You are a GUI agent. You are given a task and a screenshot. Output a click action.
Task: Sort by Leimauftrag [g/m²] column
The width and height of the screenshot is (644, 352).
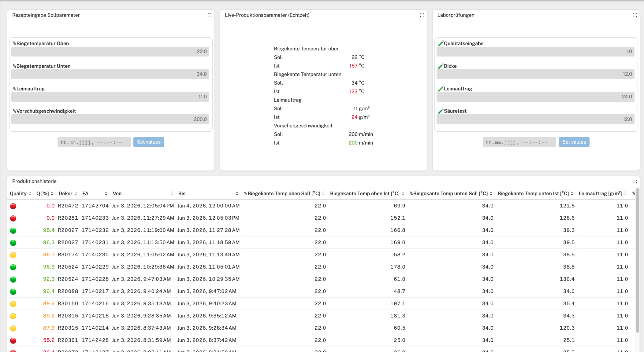pyautogui.click(x=625, y=194)
